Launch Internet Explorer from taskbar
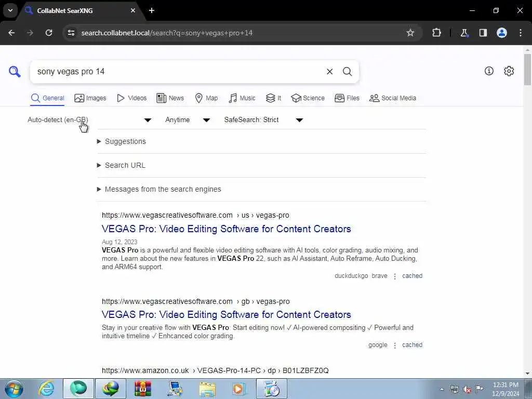Image resolution: width=532 pixels, height=399 pixels. click(x=46, y=389)
